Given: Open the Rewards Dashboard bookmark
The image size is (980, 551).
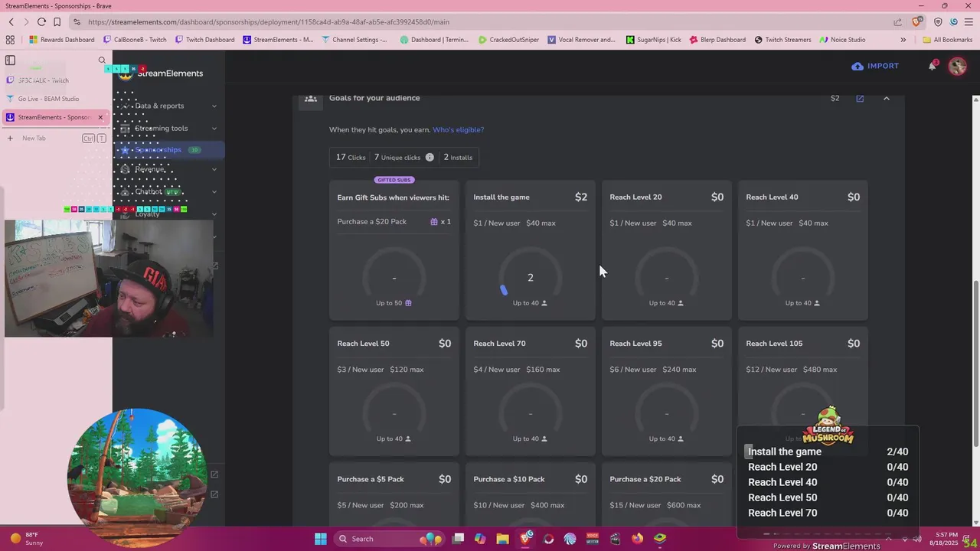Looking at the screenshot, I should point(62,40).
